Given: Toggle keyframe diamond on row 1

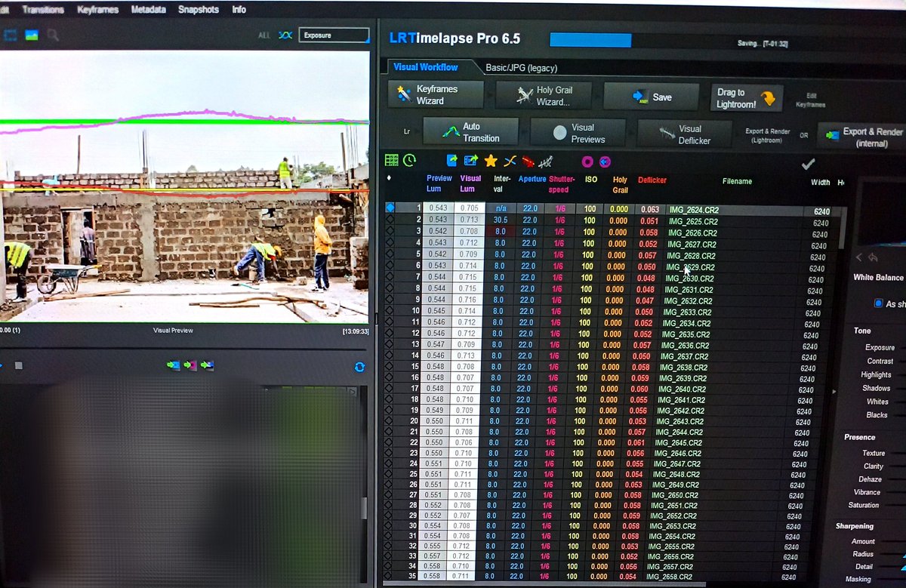Looking at the screenshot, I should [390, 208].
